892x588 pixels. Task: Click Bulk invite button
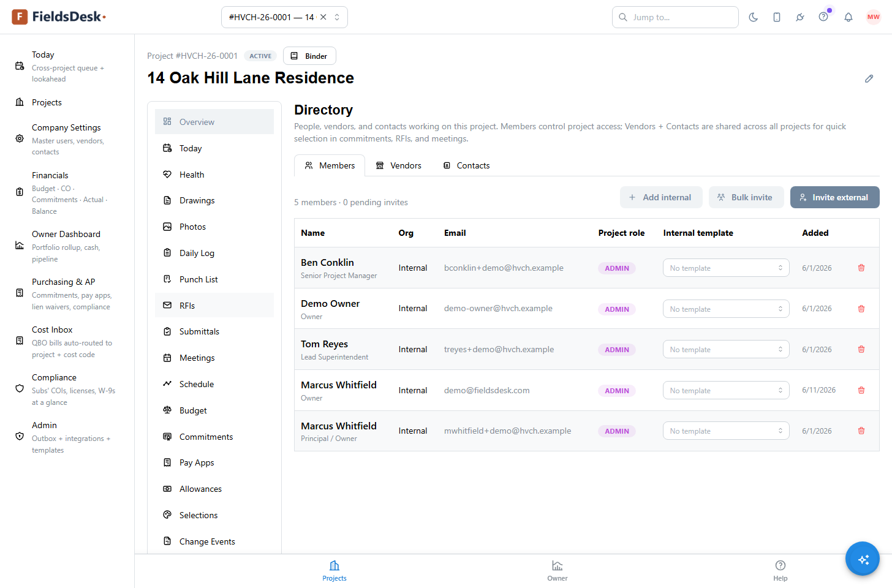[x=746, y=197]
